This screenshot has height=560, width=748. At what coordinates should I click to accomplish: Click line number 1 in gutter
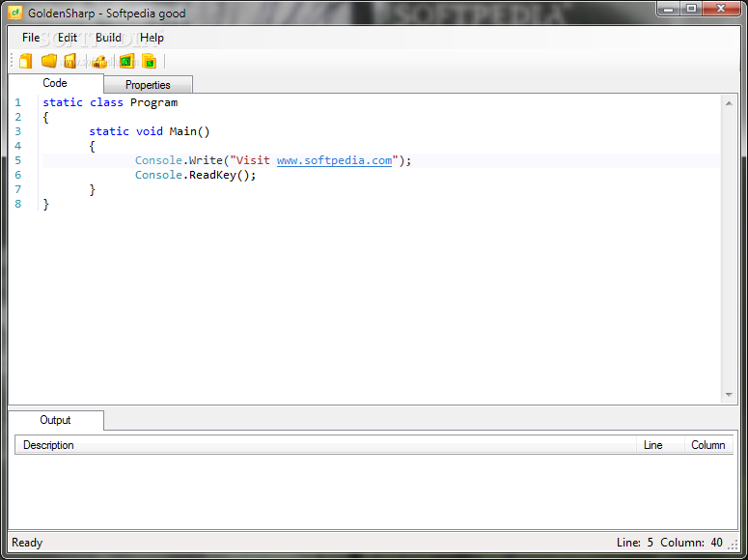click(18, 102)
